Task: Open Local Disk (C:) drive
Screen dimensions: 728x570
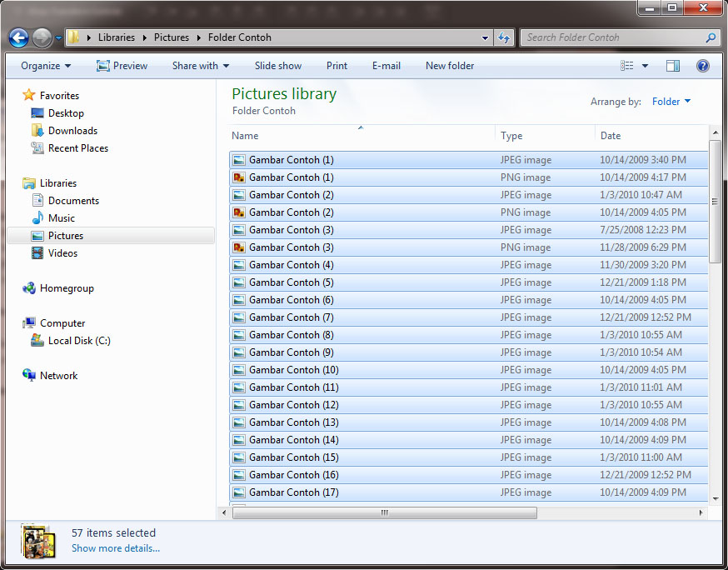Action: point(78,341)
